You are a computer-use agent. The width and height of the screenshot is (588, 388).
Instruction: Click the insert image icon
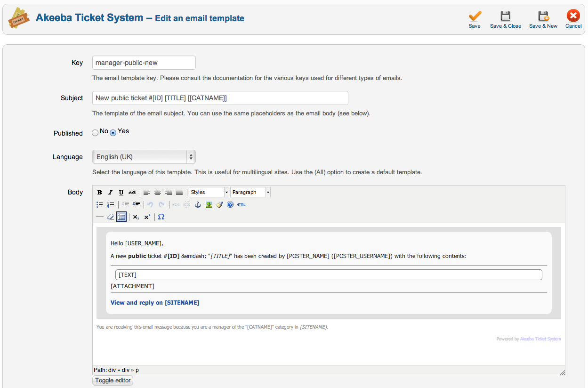click(209, 205)
